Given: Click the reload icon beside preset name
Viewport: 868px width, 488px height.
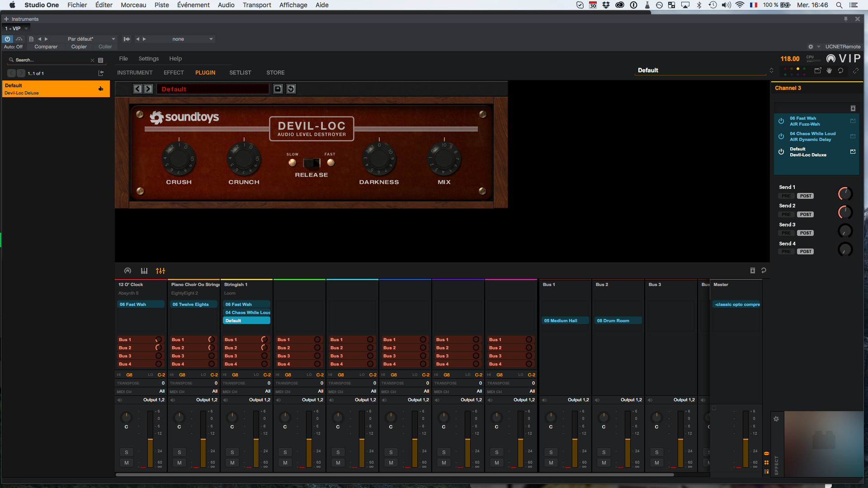Looking at the screenshot, I should 291,89.
